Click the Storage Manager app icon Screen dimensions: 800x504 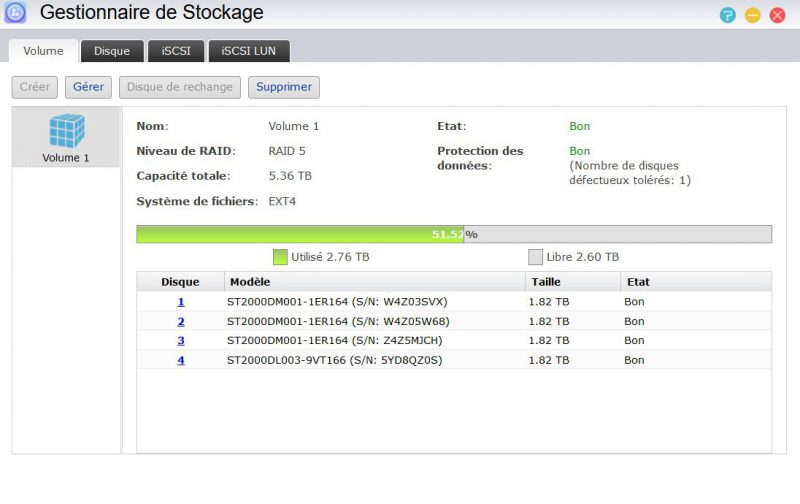click(15, 13)
